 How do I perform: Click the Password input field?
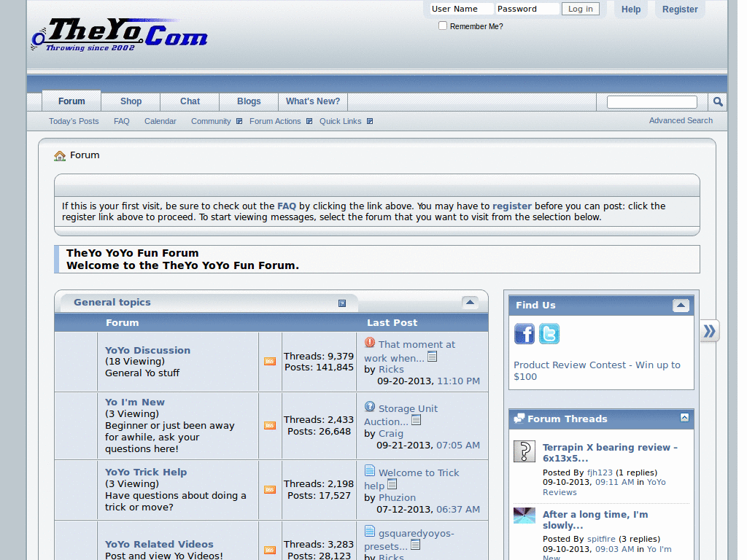click(x=527, y=9)
